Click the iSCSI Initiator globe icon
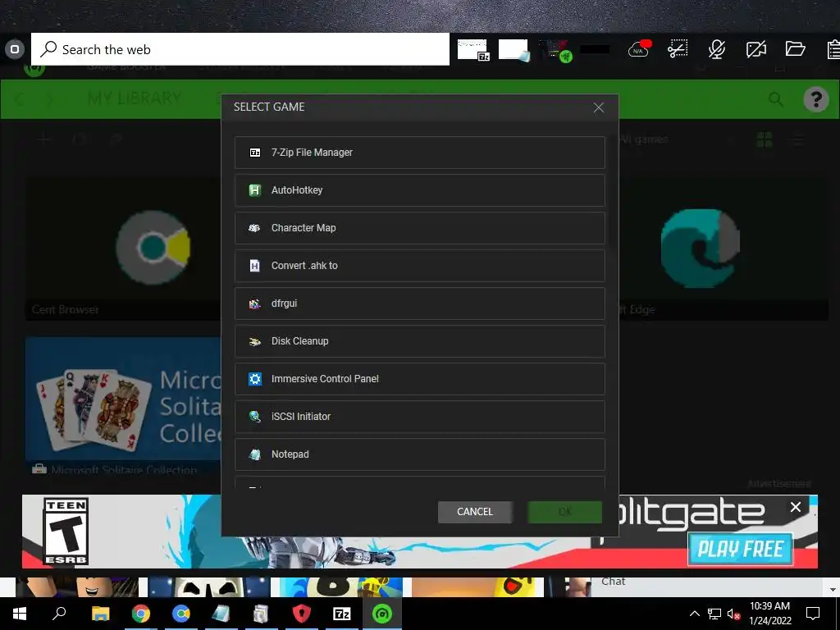Screen dimensions: 840x630 (255, 417)
